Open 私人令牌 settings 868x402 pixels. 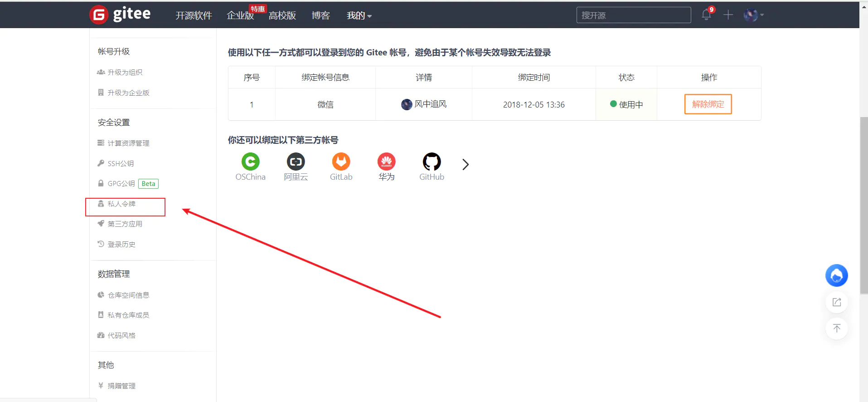click(x=116, y=204)
